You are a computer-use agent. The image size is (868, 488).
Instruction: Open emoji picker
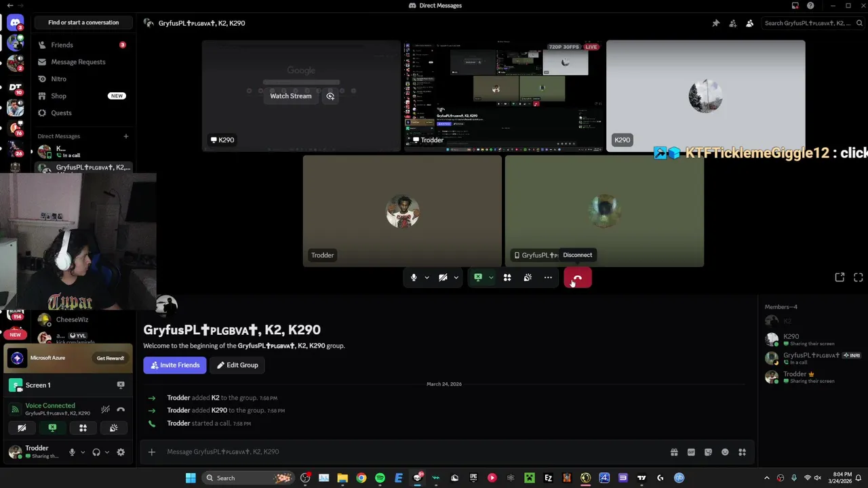725,452
